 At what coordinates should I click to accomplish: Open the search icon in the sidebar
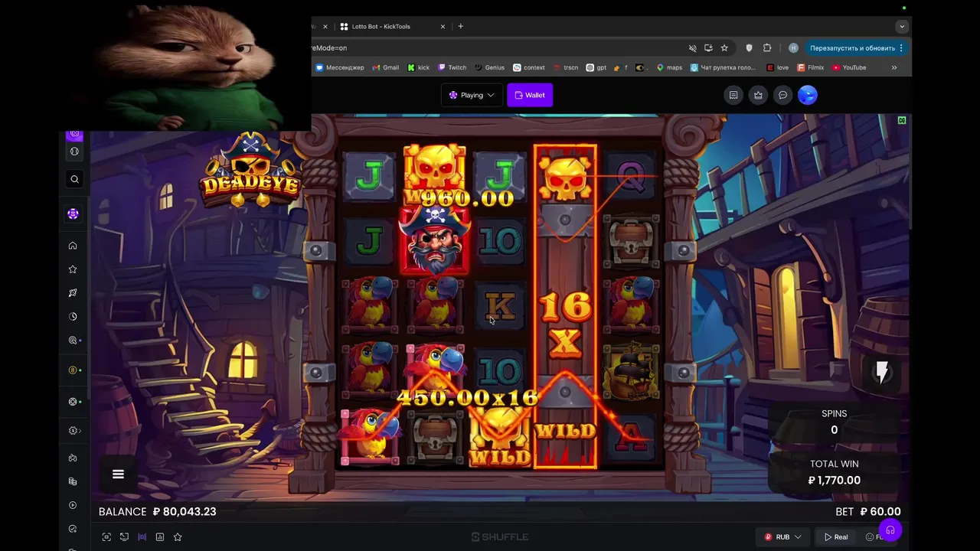pos(74,179)
